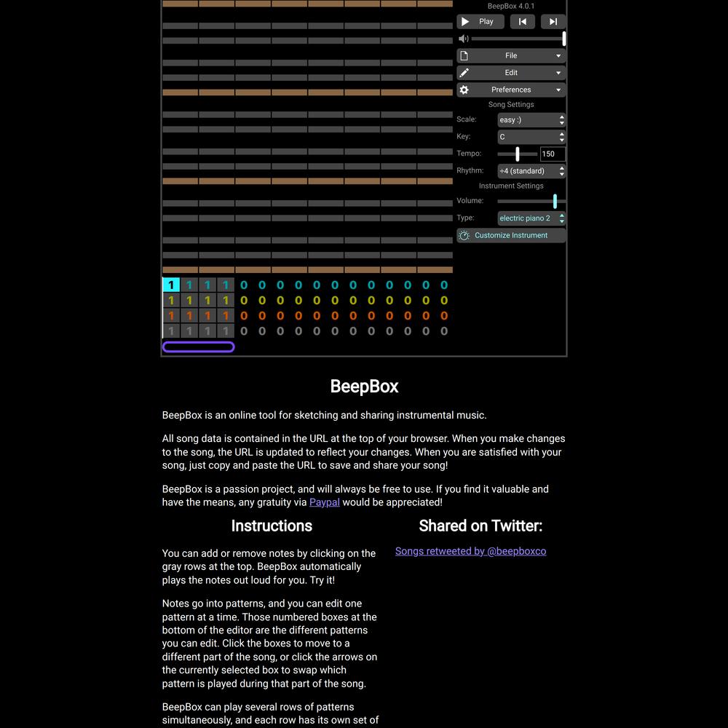This screenshot has width=728, height=728.
Task: Click the Rhythm: label
Action: pos(470,170)
